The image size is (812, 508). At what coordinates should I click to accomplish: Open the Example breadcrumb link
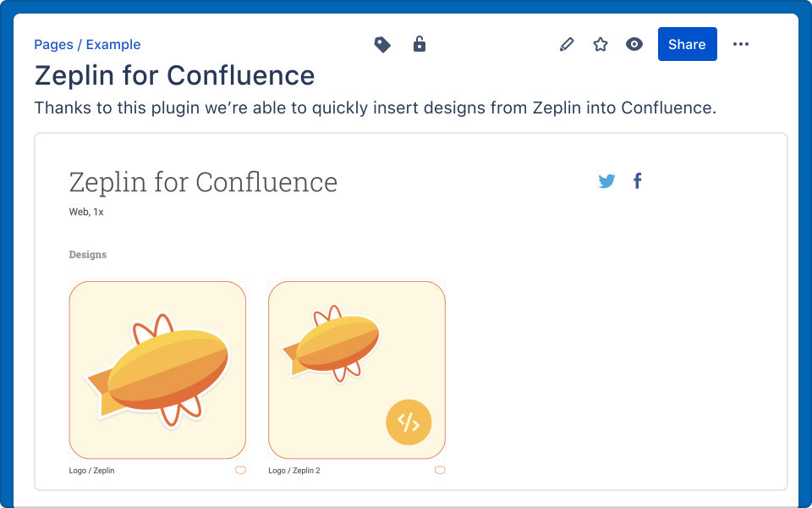[113, 45]
